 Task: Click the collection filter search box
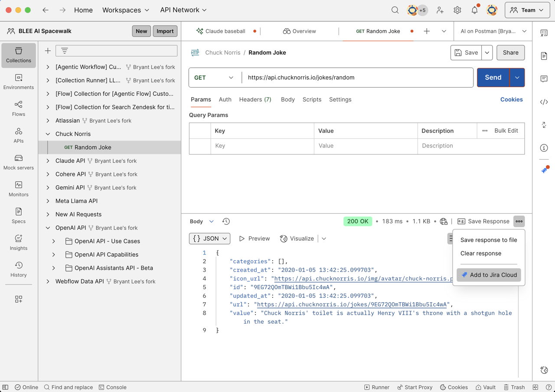pyautogui.click(x=117, y=51)
